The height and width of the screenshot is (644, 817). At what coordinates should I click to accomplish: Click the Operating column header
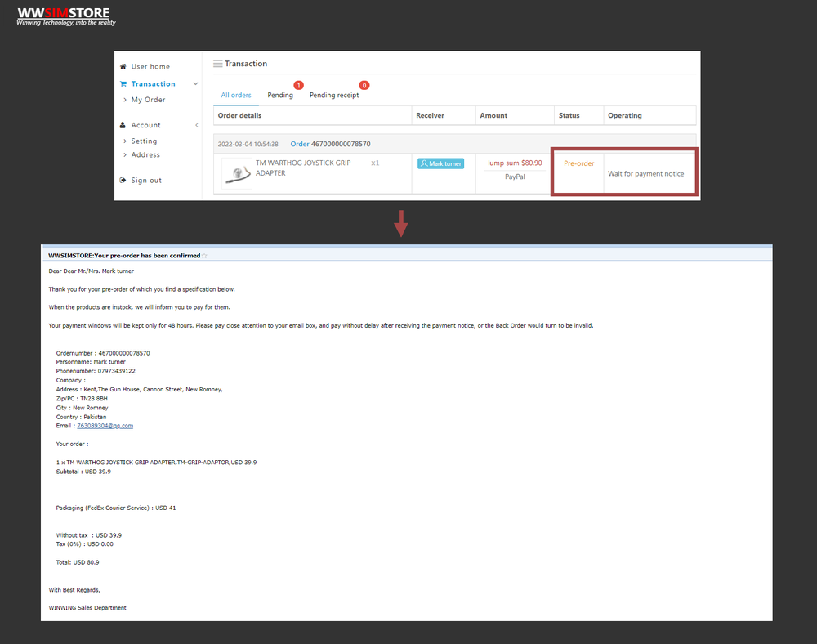[625, 116]
